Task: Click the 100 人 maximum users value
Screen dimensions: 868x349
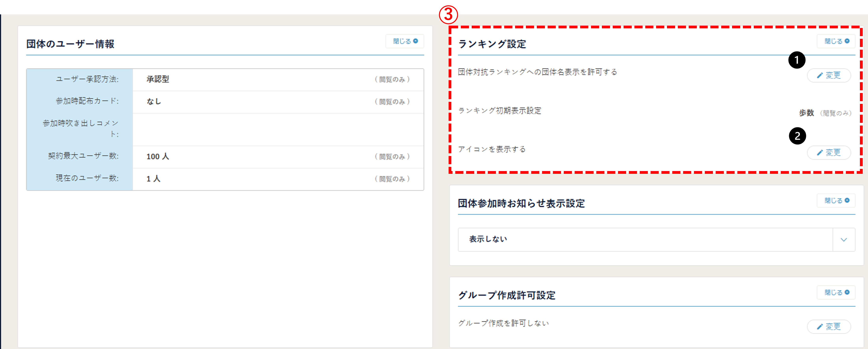Action: tap(158, 156)
